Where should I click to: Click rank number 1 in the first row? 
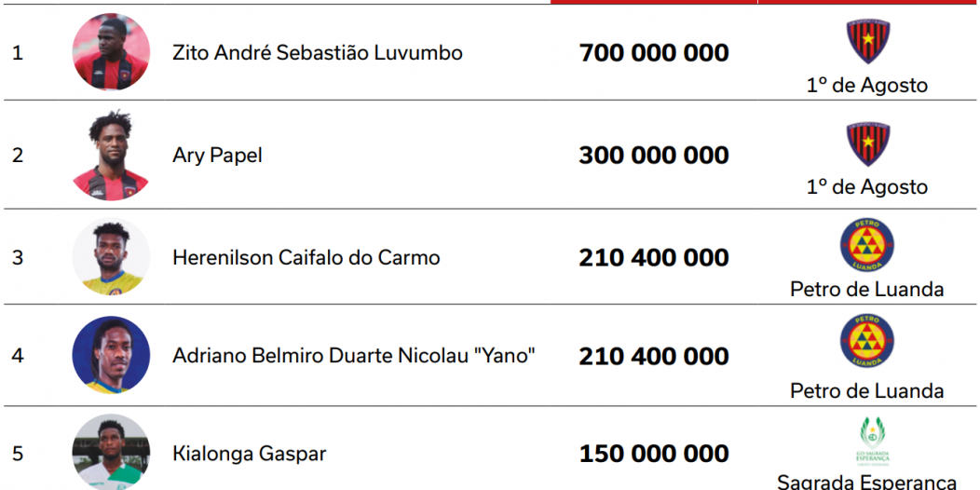coord(18,53)
